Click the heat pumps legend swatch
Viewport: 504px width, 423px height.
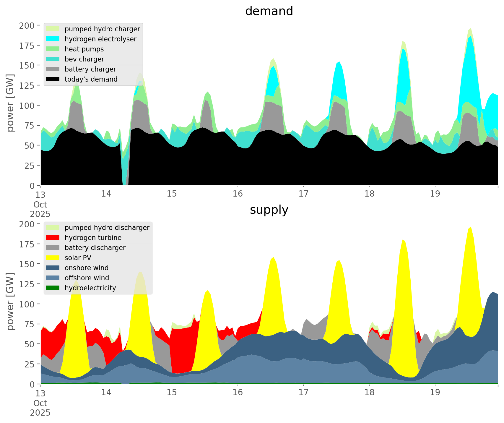53,49
